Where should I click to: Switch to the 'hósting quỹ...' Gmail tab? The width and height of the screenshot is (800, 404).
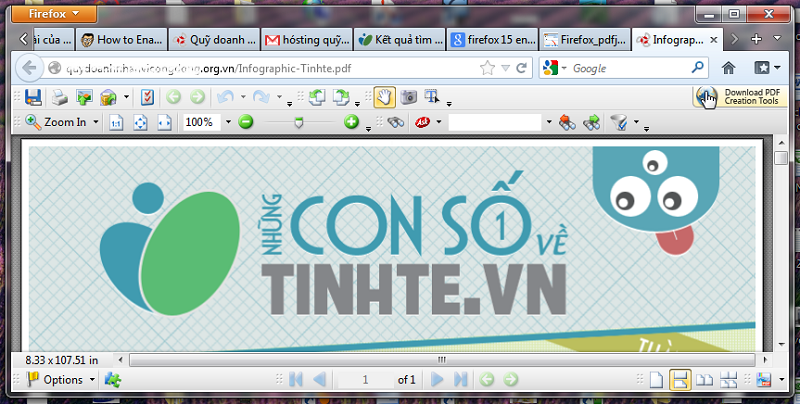pos(308,39)
